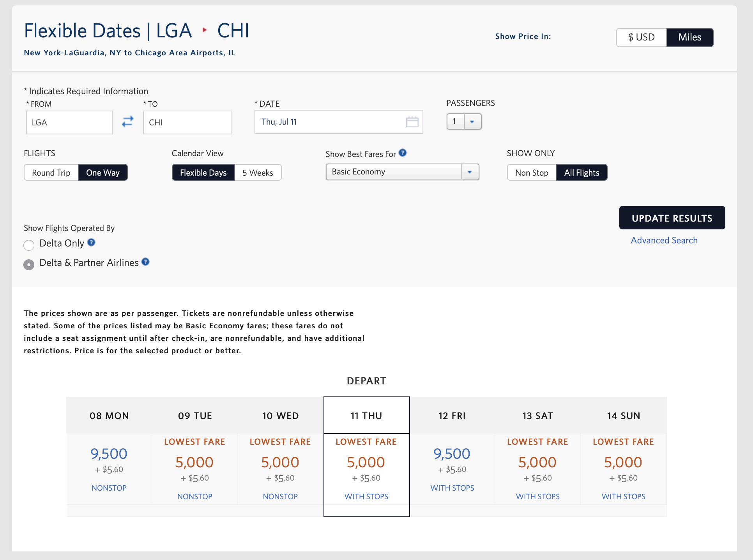Screen dimensions: 753x560
Task: Open the Basic Economy fare dropdown
Action: (x=402, y=172)
